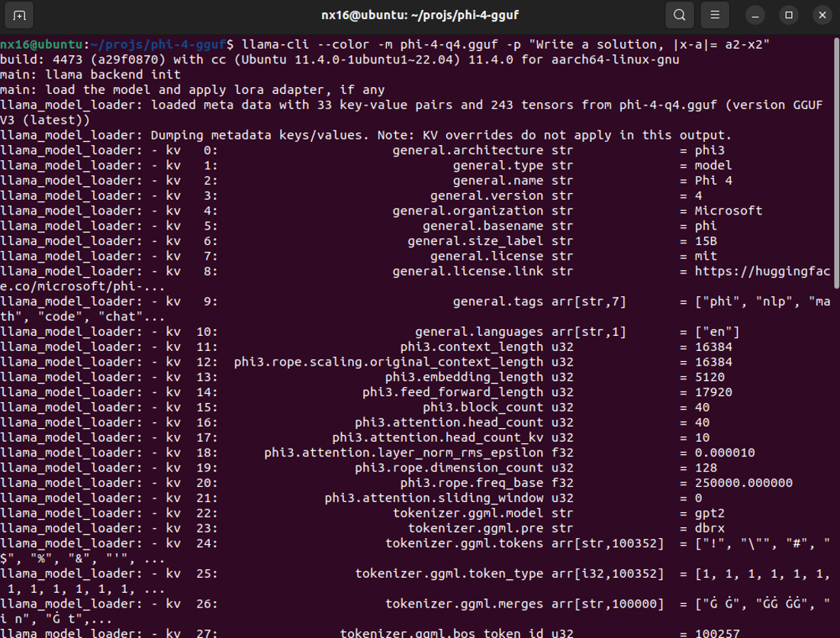Image resolution: width=840 pixels, height=638 pixels.
Task: Click the general.tags key
Action: pyautogui.click(x=497, y=301)
